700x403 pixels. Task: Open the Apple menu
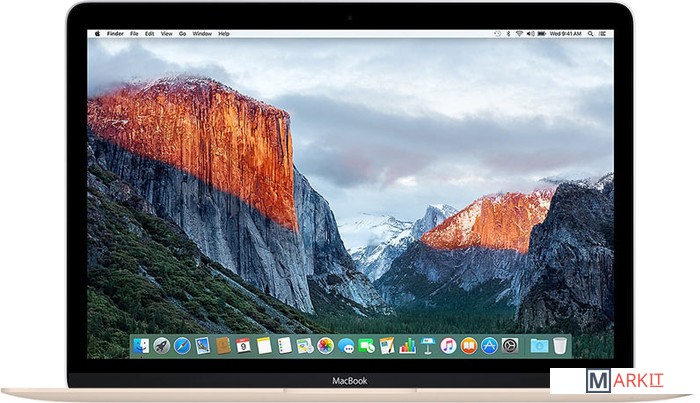(97, 34)
